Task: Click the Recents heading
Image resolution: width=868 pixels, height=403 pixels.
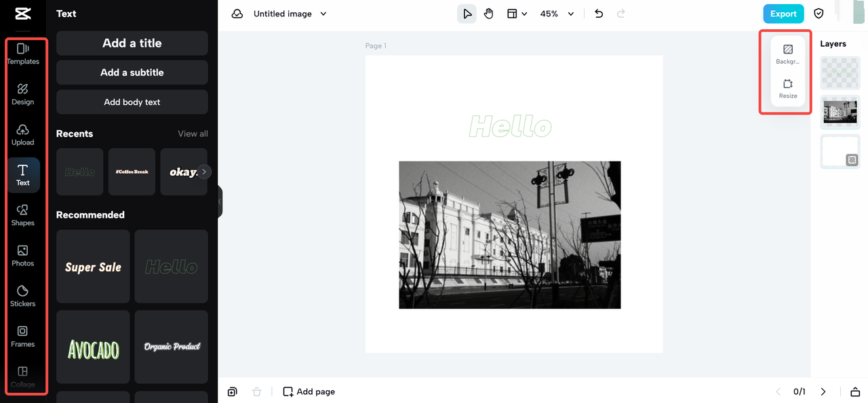Action: (x=75, y=134)
